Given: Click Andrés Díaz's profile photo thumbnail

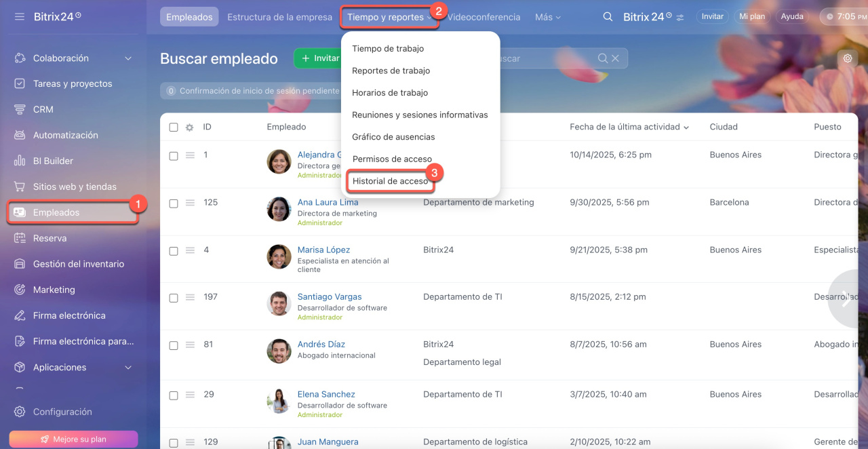Looking at the screenshot, I should pos(279,351).
